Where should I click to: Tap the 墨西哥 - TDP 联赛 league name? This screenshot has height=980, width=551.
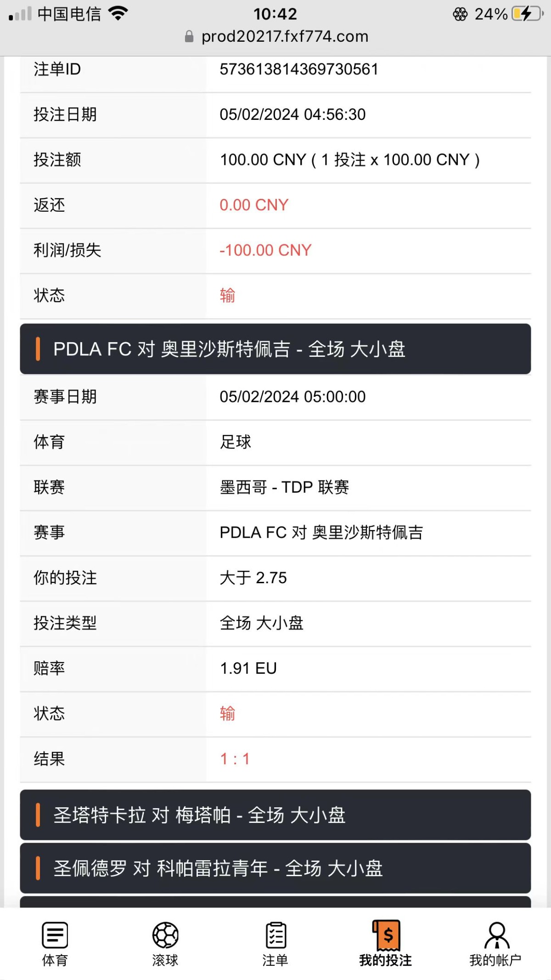click(x=284, y=487)
